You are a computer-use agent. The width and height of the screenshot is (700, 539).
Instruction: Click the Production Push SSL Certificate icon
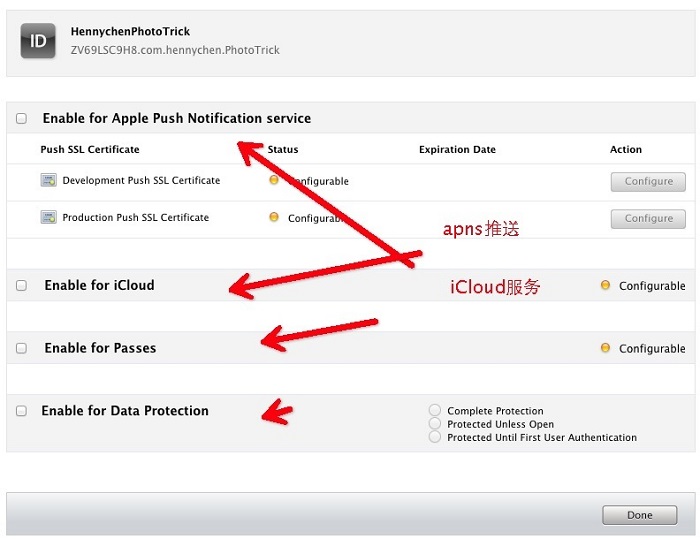click(48, 217)
